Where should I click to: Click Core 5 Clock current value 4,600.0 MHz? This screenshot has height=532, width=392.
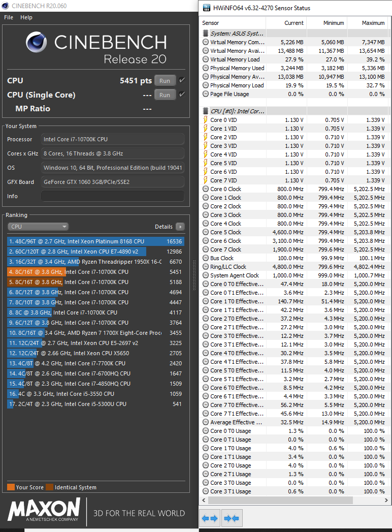[288, 232]
